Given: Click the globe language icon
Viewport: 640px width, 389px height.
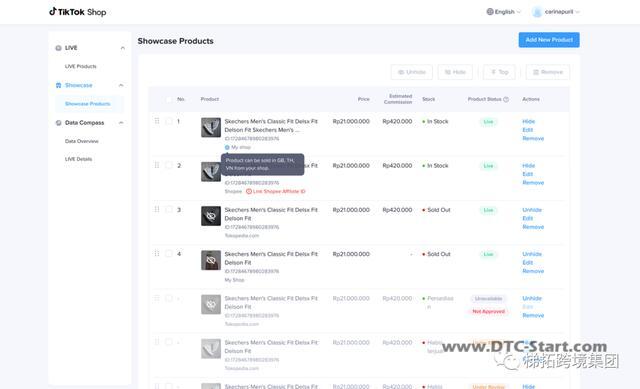Looking at the screenshot, I should coord(490,12).
